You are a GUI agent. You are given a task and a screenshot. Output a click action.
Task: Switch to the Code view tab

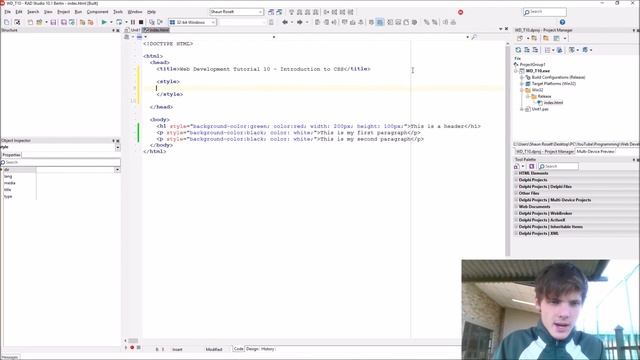click(238, 349)
